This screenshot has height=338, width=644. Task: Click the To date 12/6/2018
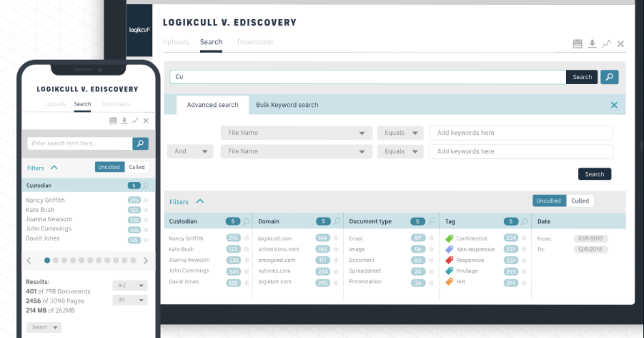click(x=590, y=249)
